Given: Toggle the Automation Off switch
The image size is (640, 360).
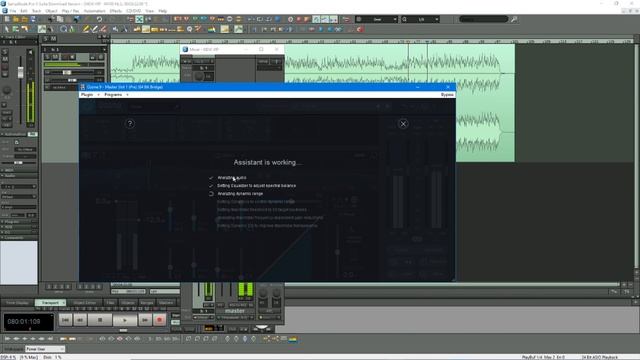Looking at the screenshot, I should 32,134.
